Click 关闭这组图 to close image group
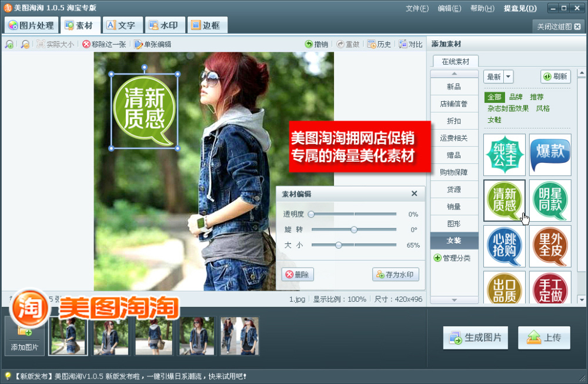588x384 pixels. 559,26
